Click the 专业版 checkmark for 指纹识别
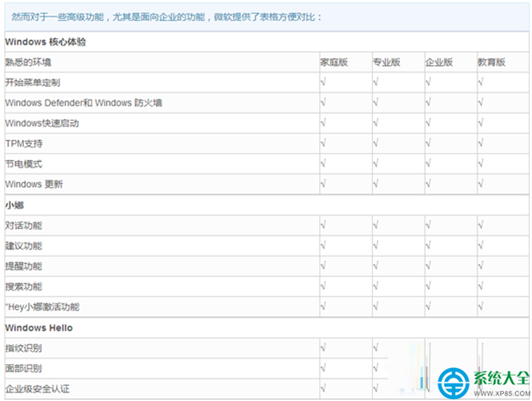Screen dimensions: 532x401 point(375,348)
